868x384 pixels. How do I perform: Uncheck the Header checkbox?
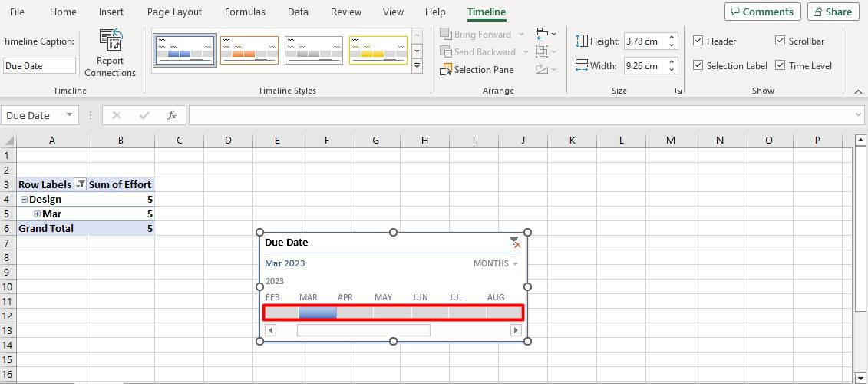pyautogui.click(x=698, y=41)
